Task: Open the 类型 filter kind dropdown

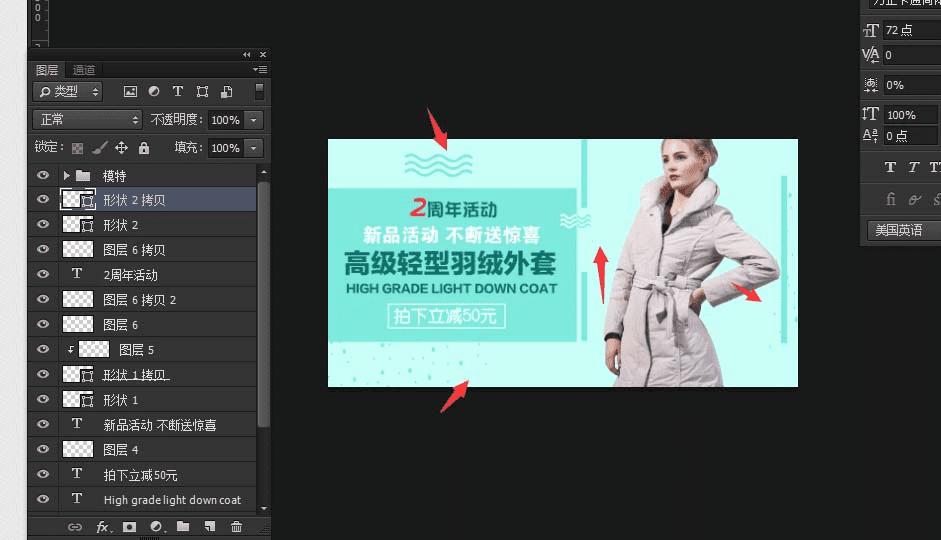Action: coord(67,92)
